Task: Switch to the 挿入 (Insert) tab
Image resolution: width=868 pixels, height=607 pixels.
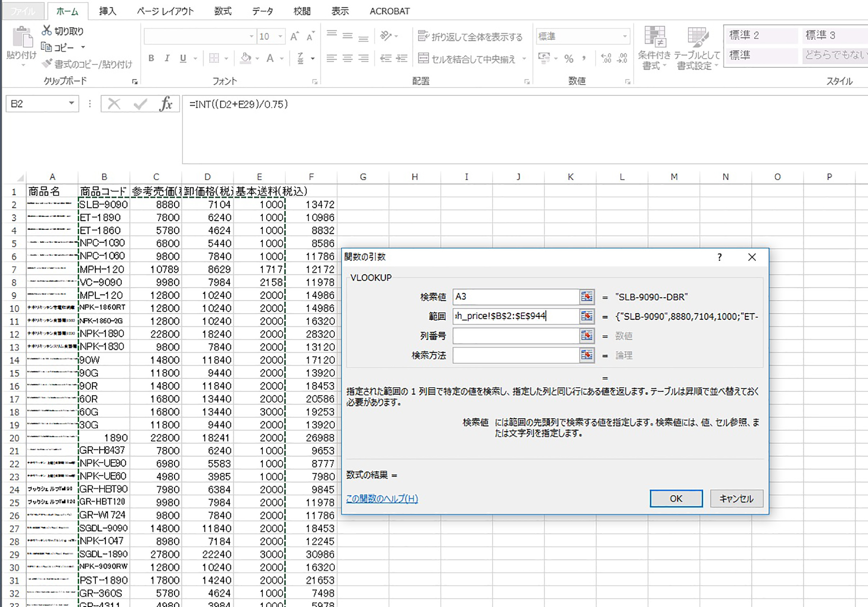Action: [x=108, y=11]
